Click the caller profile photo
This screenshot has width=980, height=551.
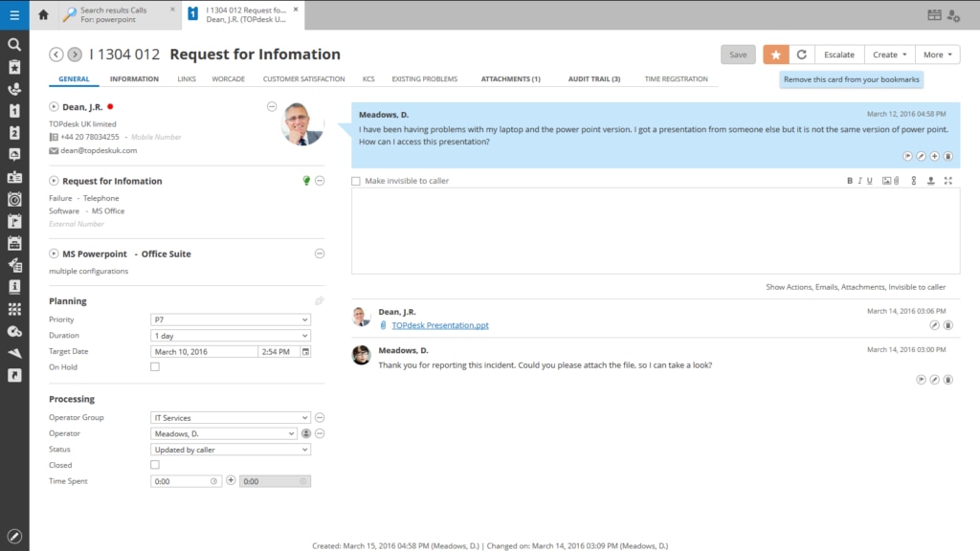coord(302,123)
